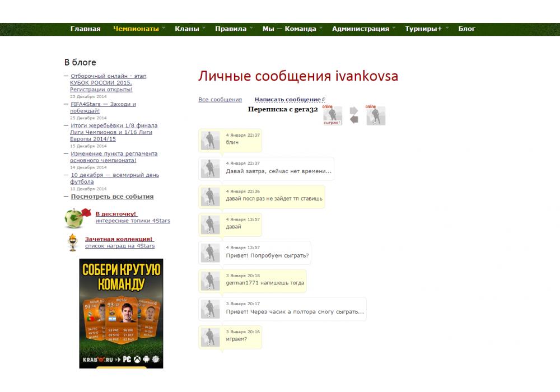Screen dimensions: 560x392
Task: Click the apple-and-dart icon beside В десяточку
Action: point(77,218)
